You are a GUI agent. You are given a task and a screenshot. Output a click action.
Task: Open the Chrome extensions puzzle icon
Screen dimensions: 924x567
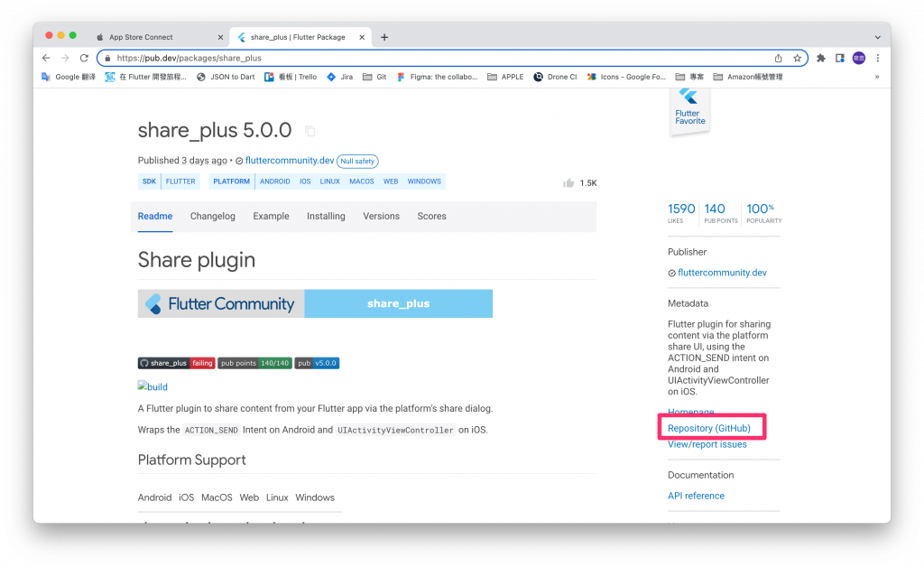click(821, 58)
